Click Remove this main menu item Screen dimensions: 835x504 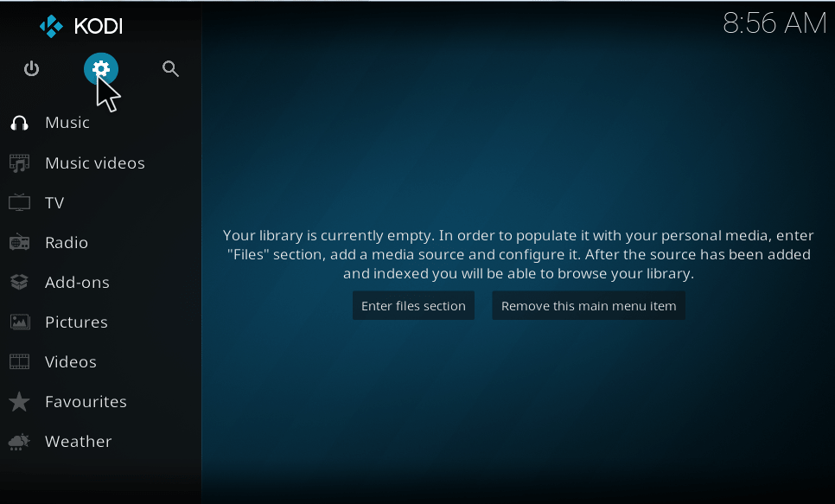pos(588,305)
